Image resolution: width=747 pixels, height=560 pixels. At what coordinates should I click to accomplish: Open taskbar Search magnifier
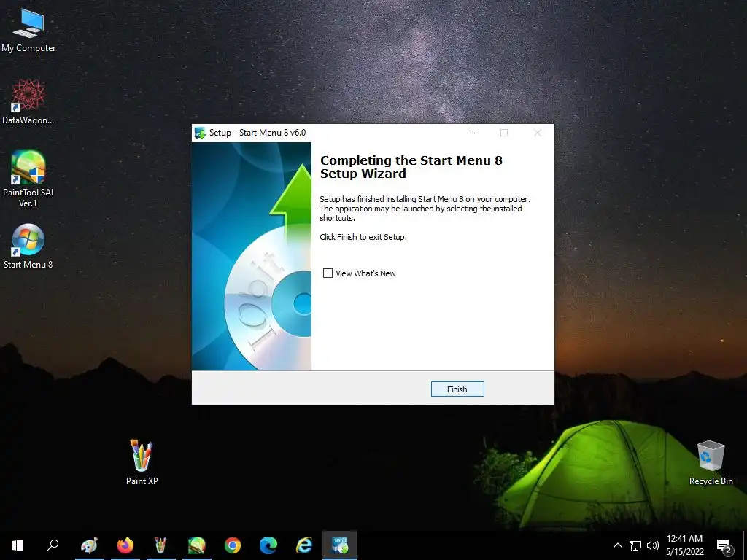53,545
